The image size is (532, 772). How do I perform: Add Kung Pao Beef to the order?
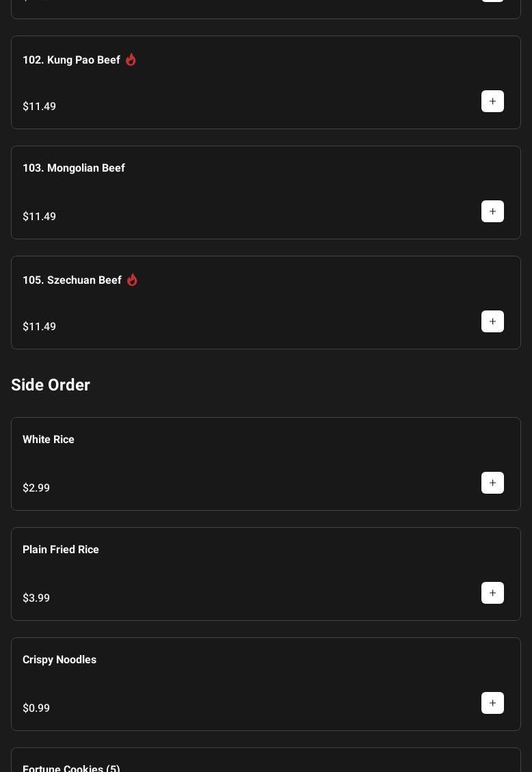tap(492, 101)
